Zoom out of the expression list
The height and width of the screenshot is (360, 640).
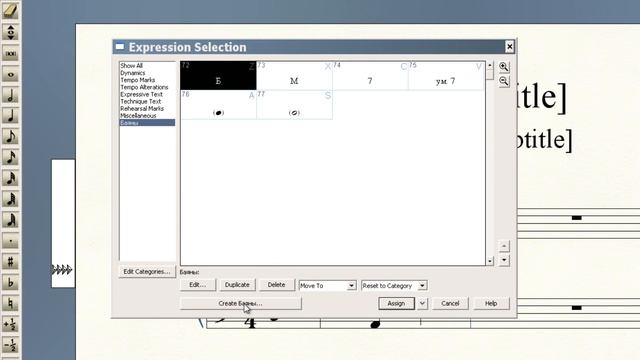(504, 81)
